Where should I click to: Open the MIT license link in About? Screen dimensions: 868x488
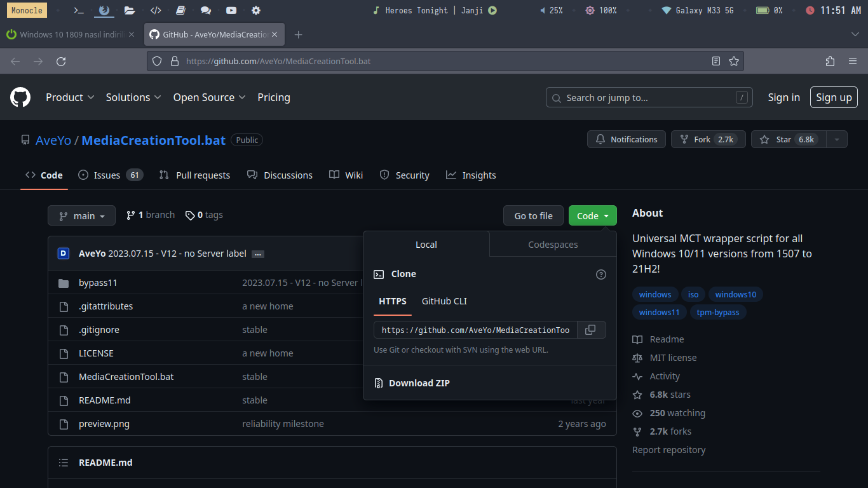point(673,358)
